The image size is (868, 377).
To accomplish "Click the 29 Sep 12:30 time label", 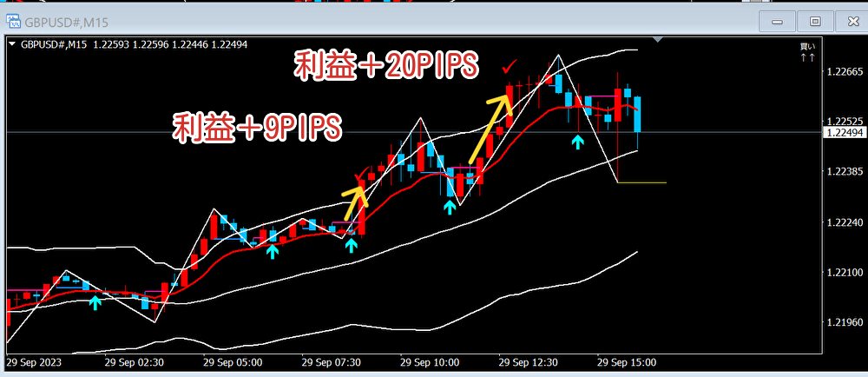I will point(528,362).
